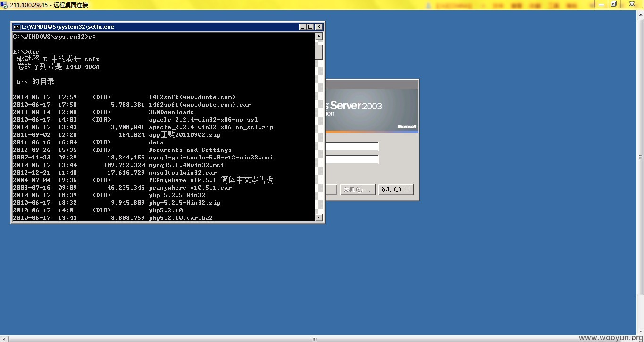This screenshot has width=644, height=342.
Task: Click the file size 109,752,320
Action: click(124, 165)
